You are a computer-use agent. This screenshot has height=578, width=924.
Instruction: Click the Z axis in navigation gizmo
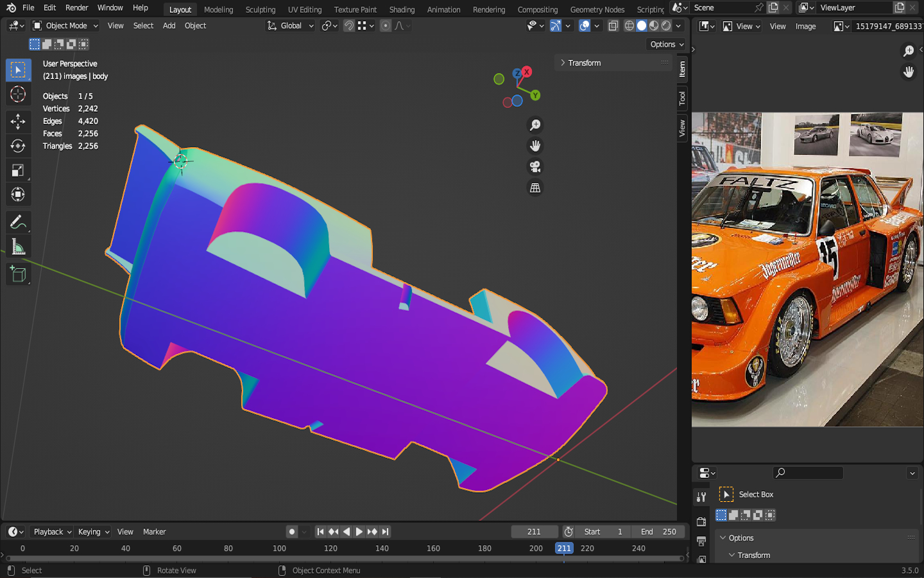pyautogui.click(x=517, y=74)
